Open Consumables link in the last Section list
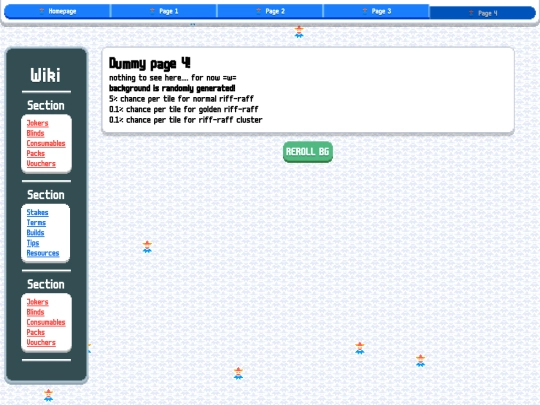 (x=46, y=322)
